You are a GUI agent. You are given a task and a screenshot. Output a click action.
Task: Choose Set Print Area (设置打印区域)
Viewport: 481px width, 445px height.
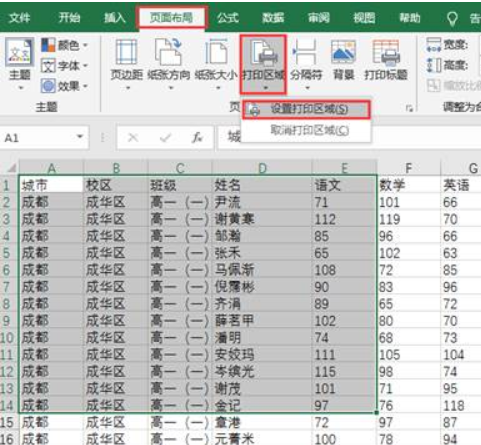[306, 109]
